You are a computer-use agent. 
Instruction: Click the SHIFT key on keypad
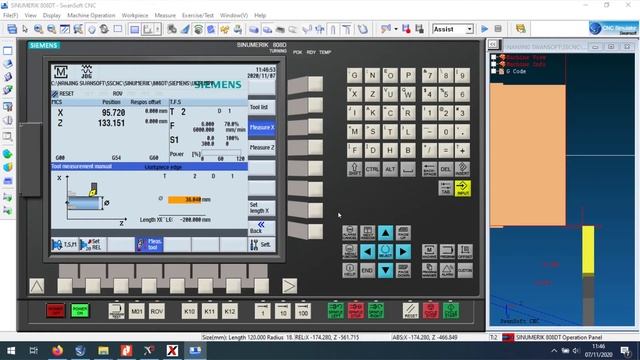click(x=354, y=169)
